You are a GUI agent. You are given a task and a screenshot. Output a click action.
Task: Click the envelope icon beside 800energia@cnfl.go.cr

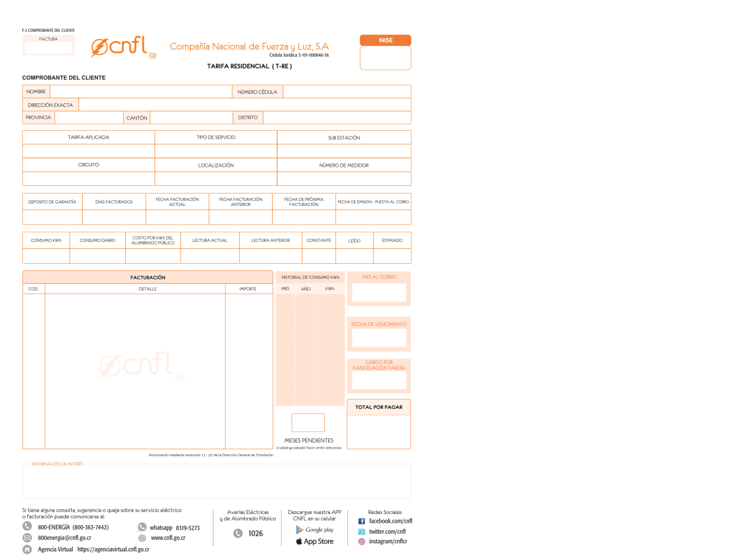(x=27, y=538)
